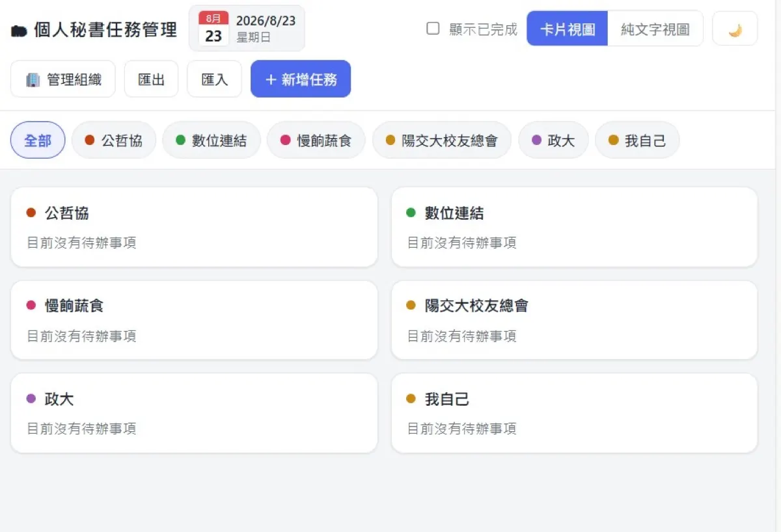Switch to 純文字視圖 view
The image size is (781, 532).
pyautogui.click(x=655, y=29)
